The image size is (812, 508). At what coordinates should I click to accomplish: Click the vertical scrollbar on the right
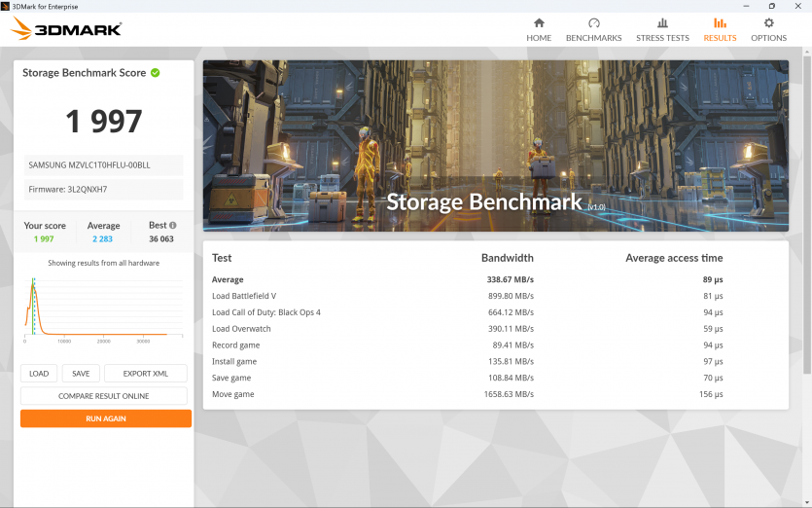point(806,214)
